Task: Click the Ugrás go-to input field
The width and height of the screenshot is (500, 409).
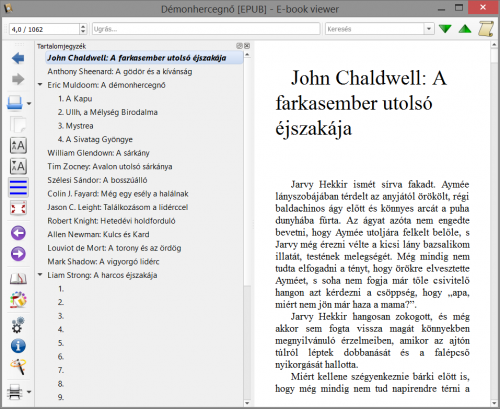Action: (x=206, y=29)
